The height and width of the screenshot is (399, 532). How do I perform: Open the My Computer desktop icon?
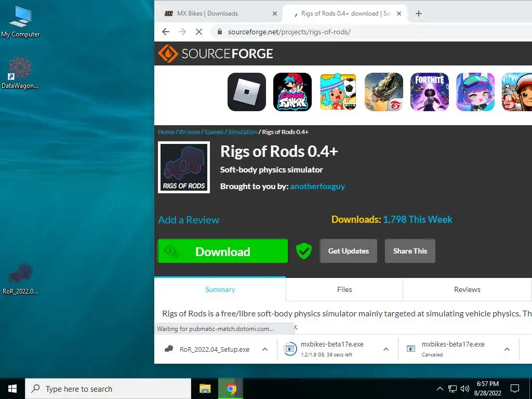(x=20, y=21)
